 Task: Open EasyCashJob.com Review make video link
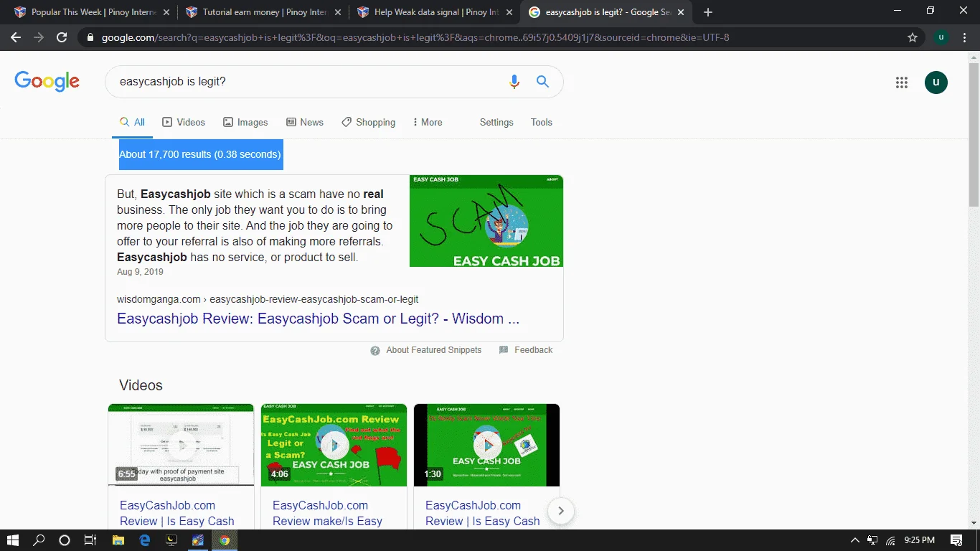(328, 513)
